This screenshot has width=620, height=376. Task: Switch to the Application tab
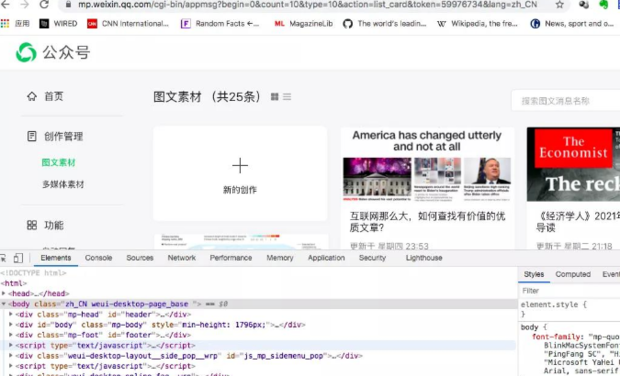[326, 258]
